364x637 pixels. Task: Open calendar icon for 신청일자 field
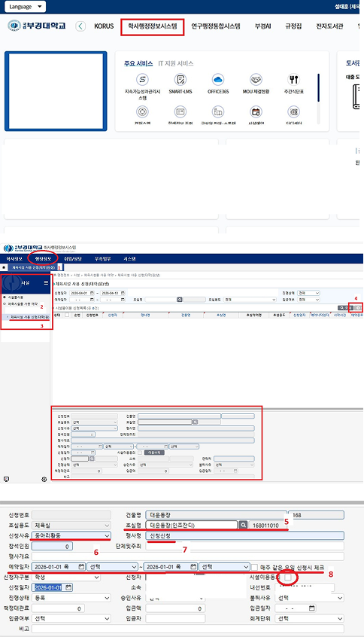pos(68,587)
